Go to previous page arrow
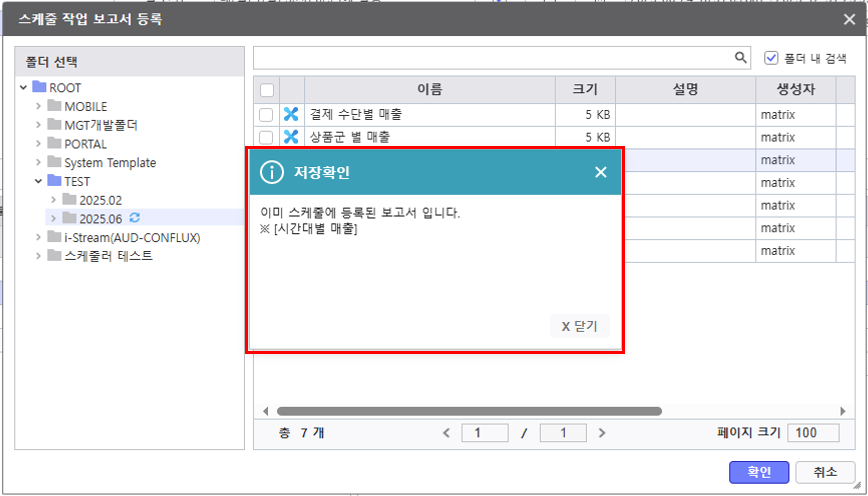Image resolution: width=868 pixels, height=496 pixels. tap(446, 433)
